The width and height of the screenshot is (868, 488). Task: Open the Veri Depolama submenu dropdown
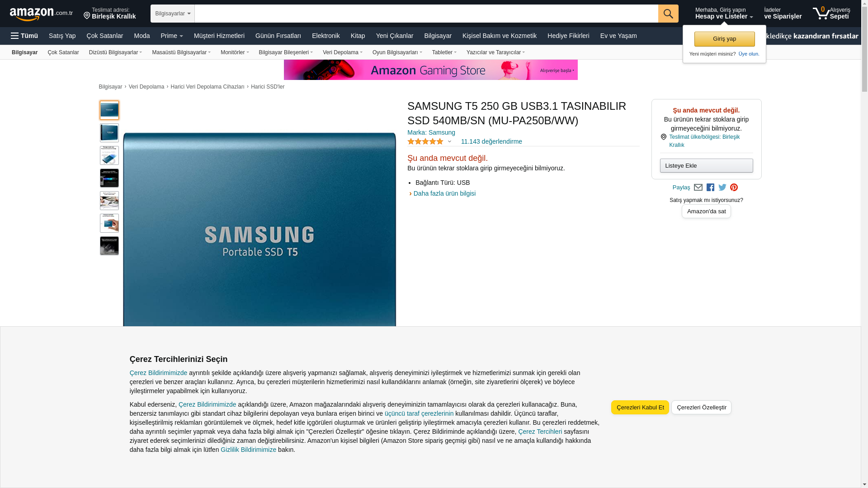point(342,52)
